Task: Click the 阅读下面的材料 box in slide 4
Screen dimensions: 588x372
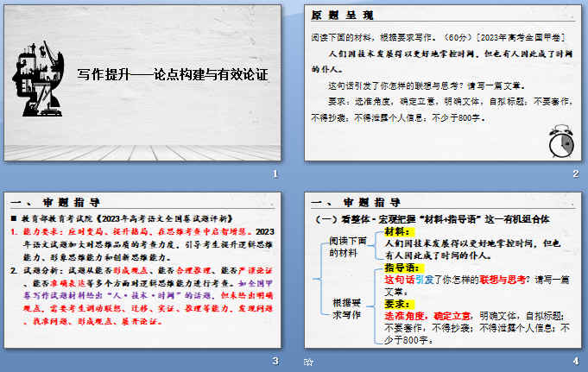Action: click(x=348, y=246)
